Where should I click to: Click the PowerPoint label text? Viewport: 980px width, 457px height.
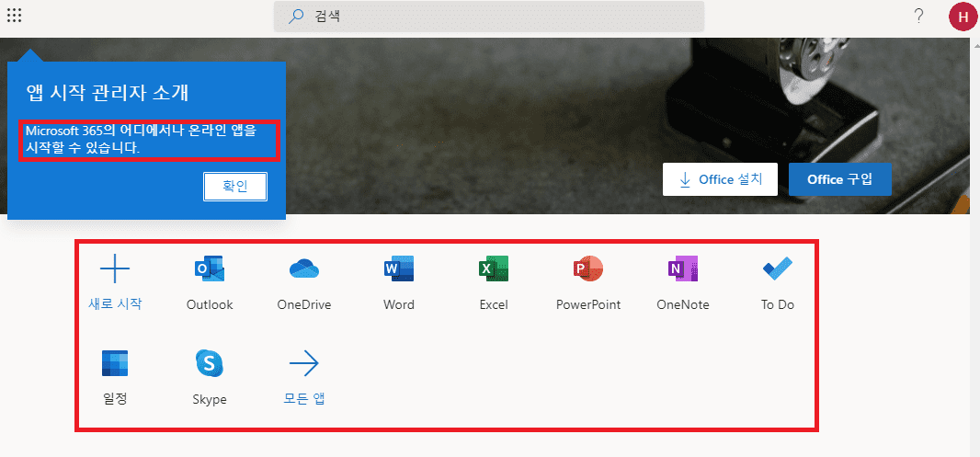point(588,305)
